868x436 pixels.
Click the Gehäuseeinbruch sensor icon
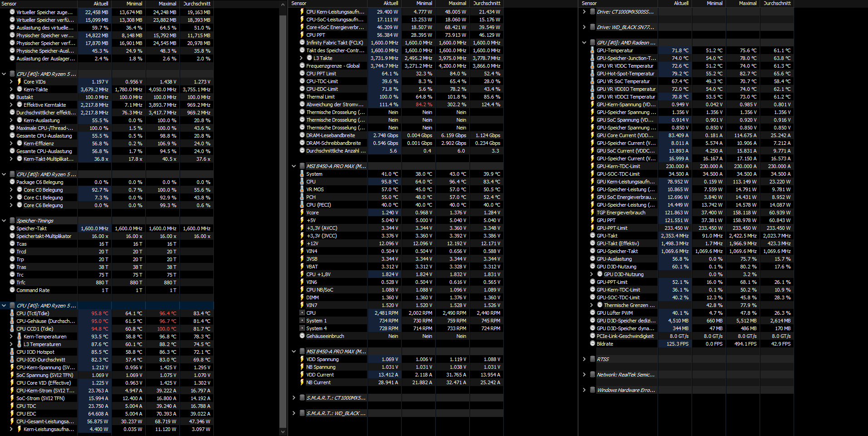pos(302,336)
